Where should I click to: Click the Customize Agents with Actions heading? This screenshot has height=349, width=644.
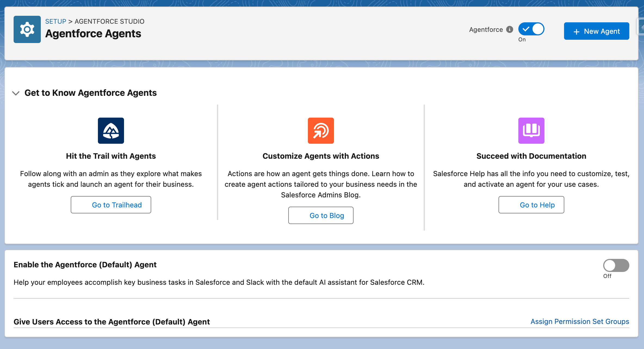321,156
